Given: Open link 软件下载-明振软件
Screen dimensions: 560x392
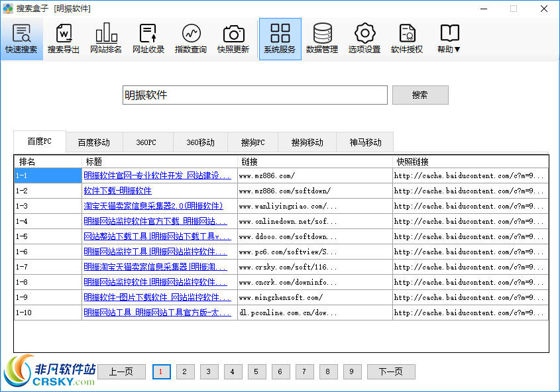Looking at the screenshot, I should click(x=117, y=191).
